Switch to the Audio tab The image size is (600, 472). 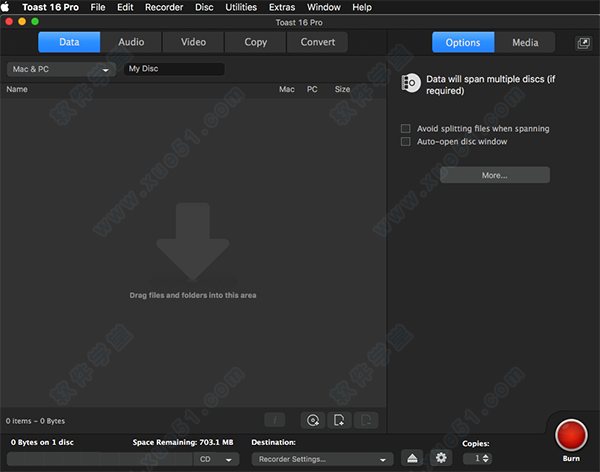click(131, 42)
